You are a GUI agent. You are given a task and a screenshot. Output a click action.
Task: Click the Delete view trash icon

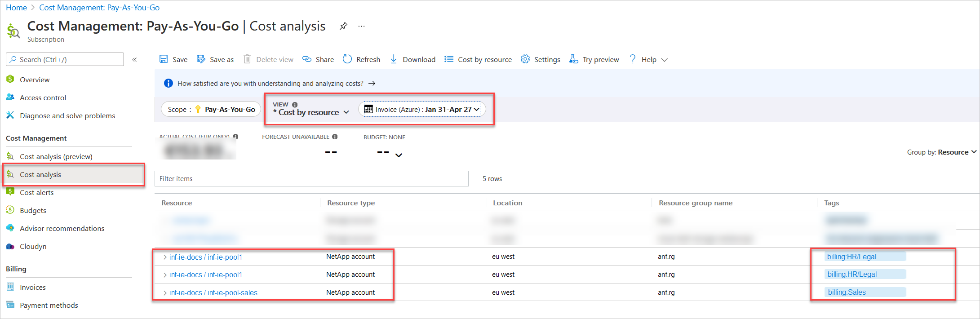click(247, 59)
